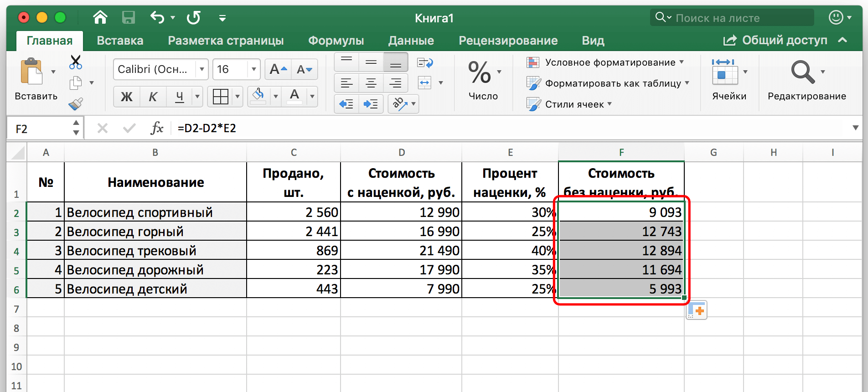Switch to the Данные tab
The height and width of the screenshot is (392, 868).
click(x=411, y=41)
